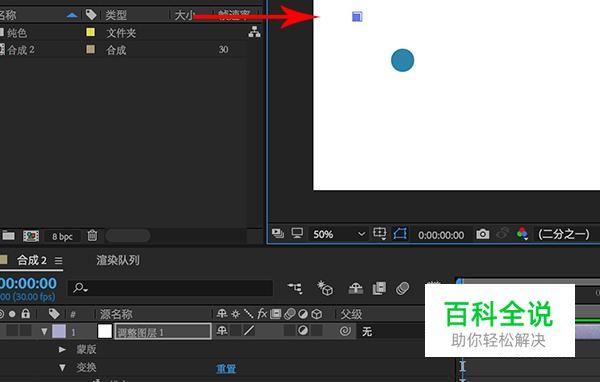The image size is (600, 382).
Task: Click the adjustment layer column header icon
Action: pos(303,314)
